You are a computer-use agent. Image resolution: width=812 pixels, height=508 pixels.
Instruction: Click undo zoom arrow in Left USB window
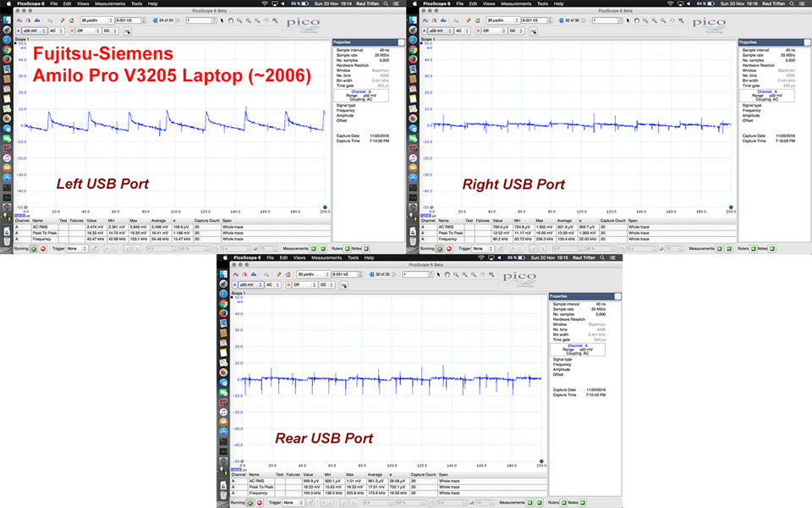click(x=266, y=20)
